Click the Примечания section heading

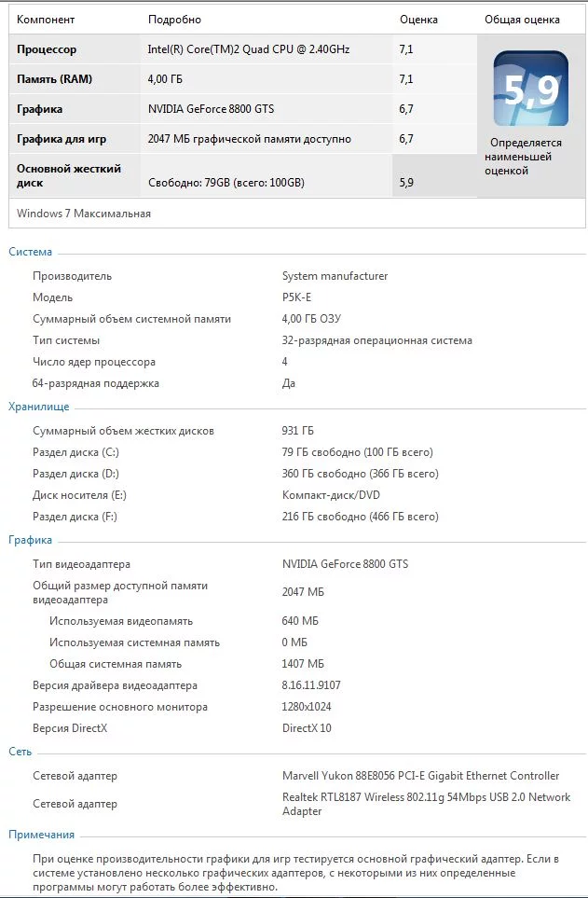[x=41, y=835]
